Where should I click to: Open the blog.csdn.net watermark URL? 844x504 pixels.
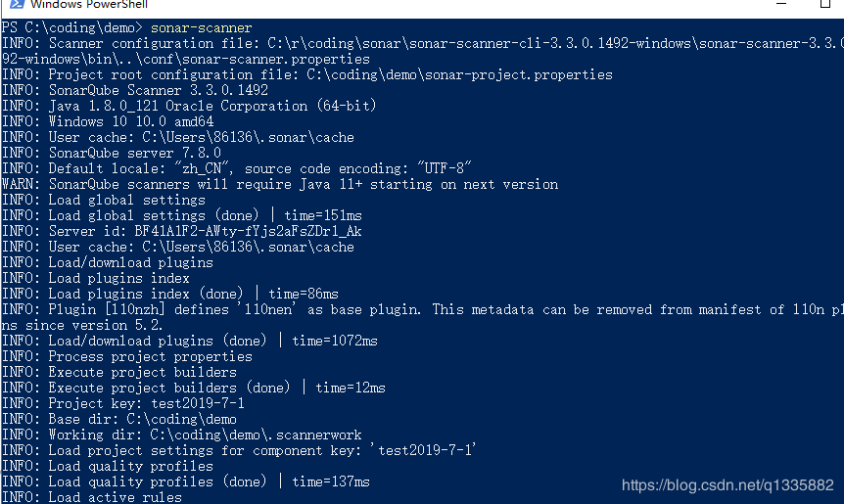pyautogui.click(x=727, y=485)
